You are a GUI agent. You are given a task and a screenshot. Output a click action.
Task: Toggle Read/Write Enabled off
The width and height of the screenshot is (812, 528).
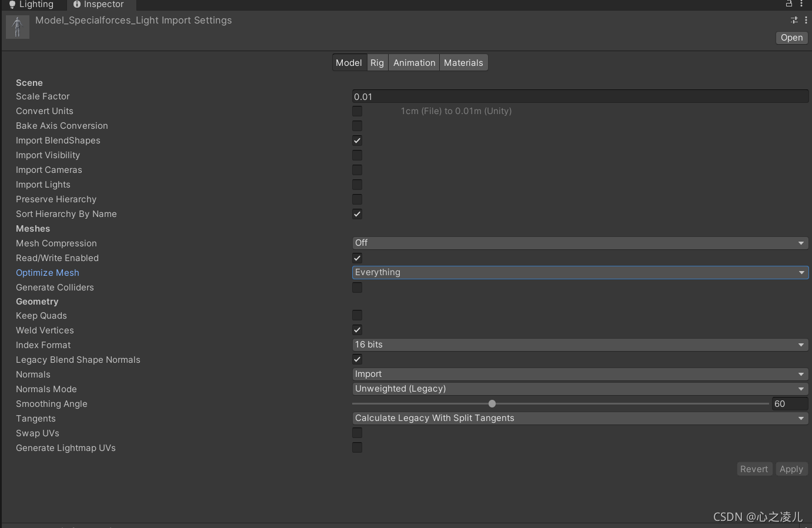[x=357, y=258]
